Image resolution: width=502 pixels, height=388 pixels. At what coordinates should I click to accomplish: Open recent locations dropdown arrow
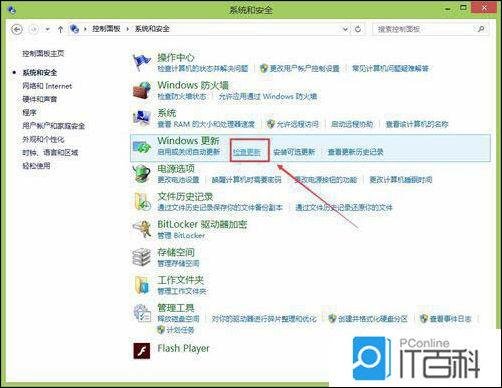tap(47, 29)
